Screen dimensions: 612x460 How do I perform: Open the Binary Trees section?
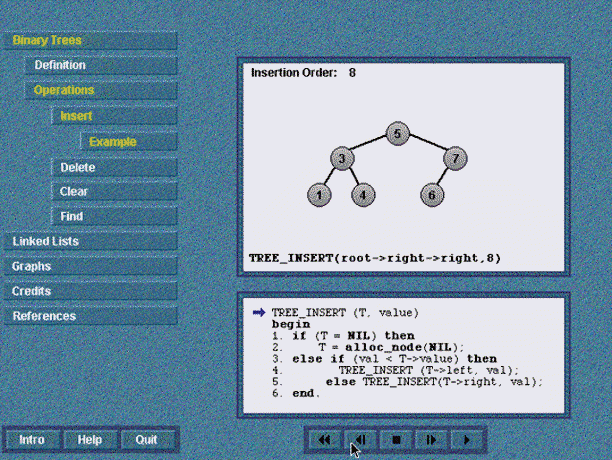(x=90, y=40)
